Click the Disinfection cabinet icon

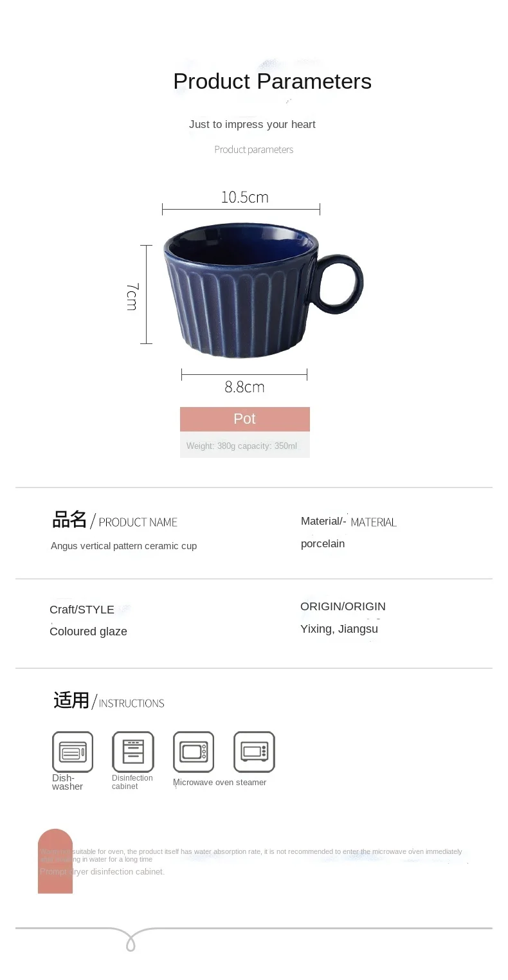[133, 752]
